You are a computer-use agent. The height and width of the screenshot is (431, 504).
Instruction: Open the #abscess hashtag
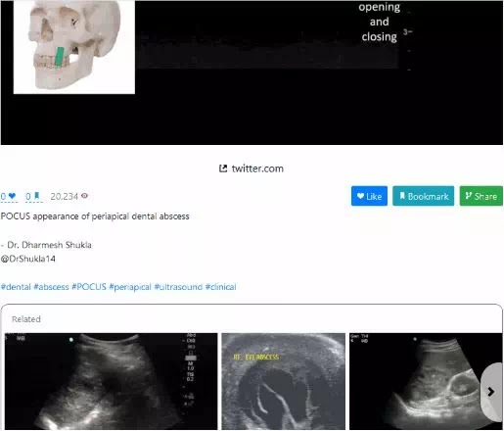(51, 287)
